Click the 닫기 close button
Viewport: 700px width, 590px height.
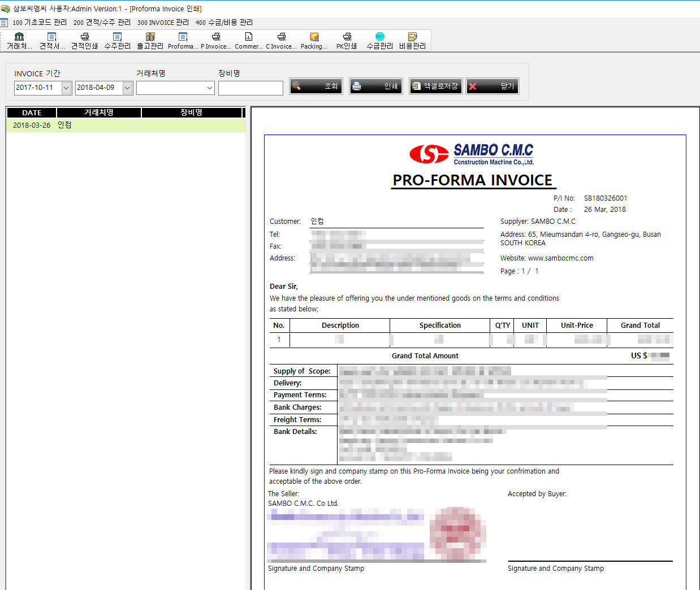point(492,86)
